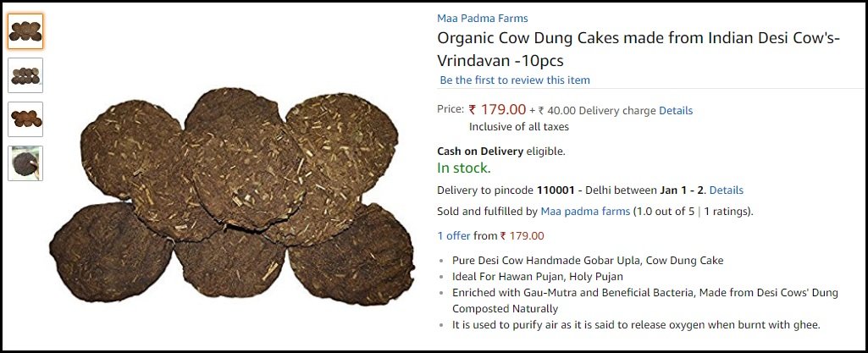View the second product thumbnail image

[25, 75]
